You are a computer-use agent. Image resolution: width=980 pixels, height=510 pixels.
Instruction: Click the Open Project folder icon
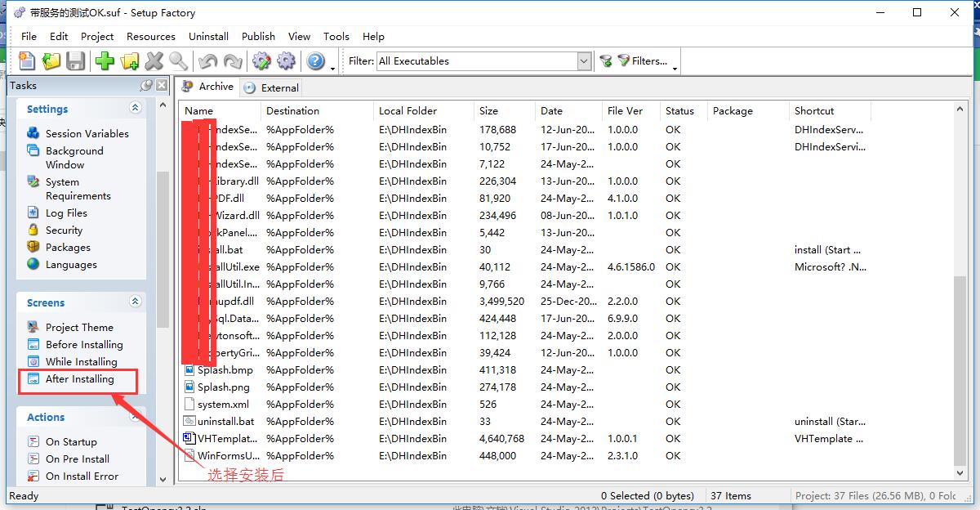pos(51,61)
